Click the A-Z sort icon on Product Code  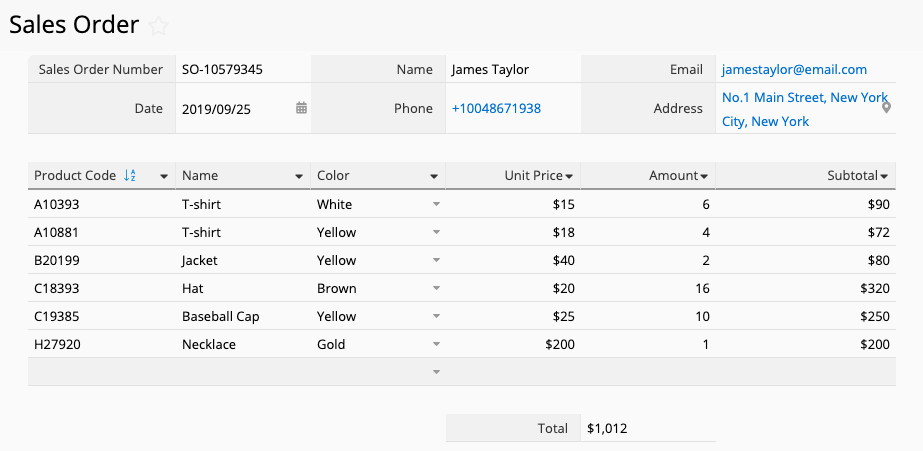130,176
